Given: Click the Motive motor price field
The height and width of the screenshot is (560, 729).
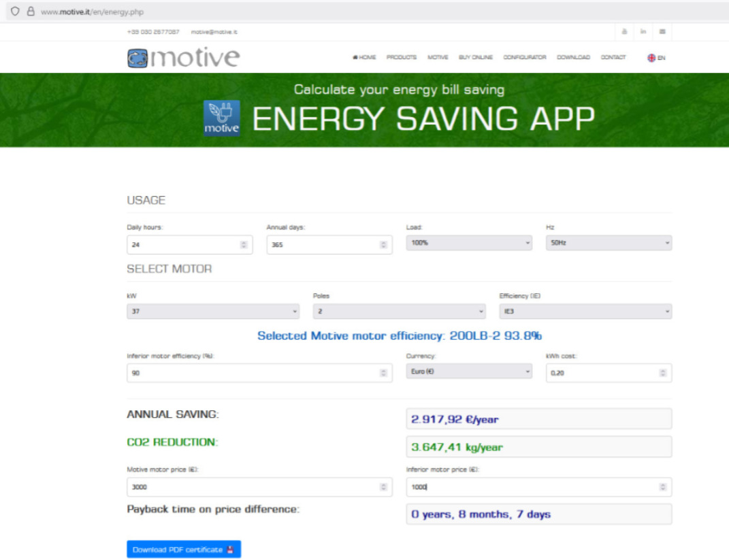Looking at the screenshot, I should 259,487.
